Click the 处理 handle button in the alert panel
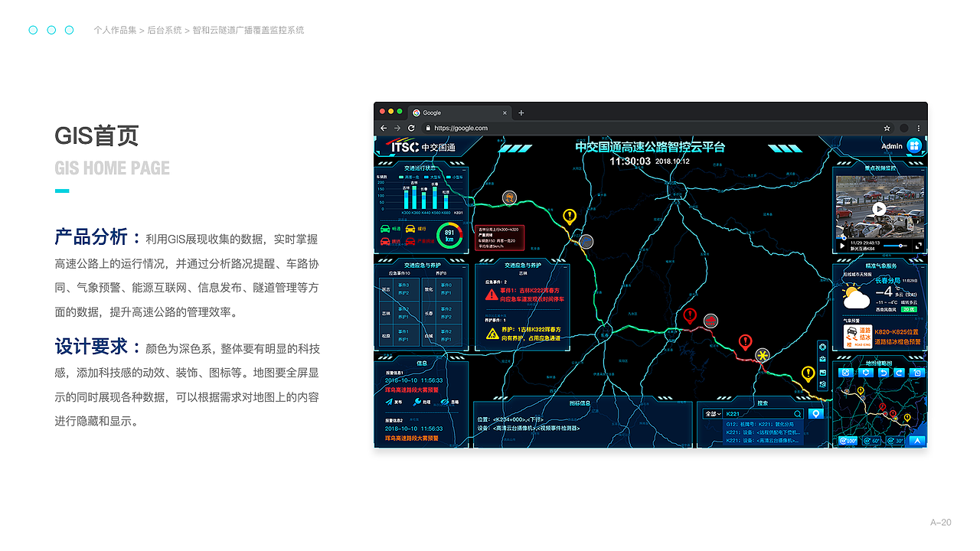This screenshot has height=551, width=980. click(423, 402)
